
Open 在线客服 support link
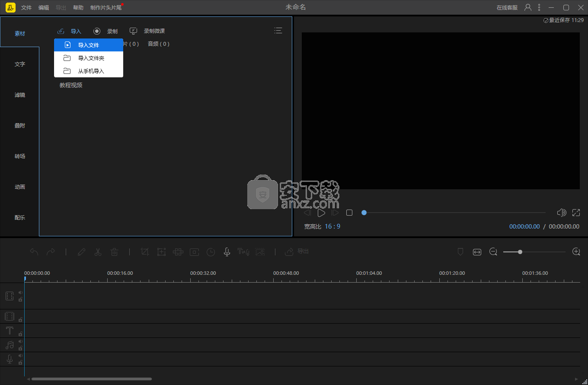(507, 7)
